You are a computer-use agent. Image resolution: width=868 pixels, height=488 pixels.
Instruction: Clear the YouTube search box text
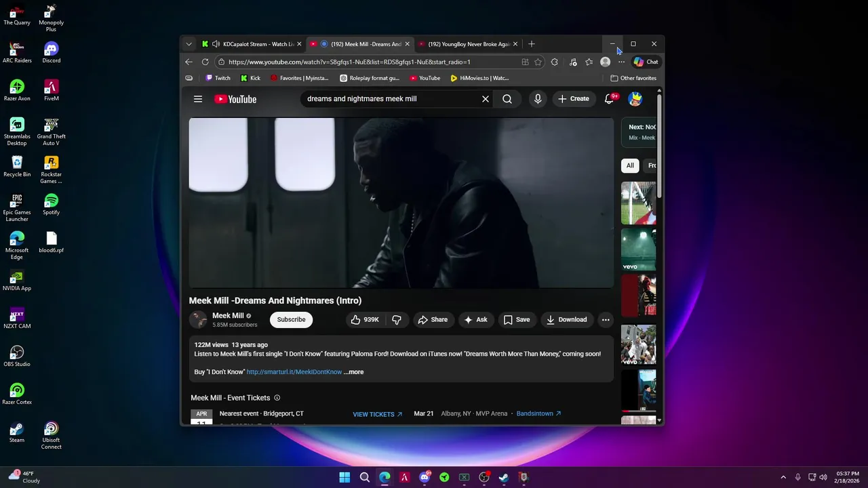486,99
